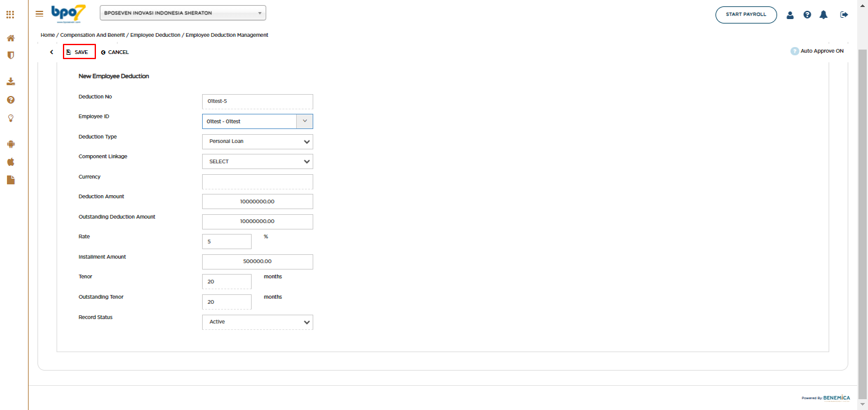Image resolution: width=868 pixels, height=410 pixels.
Task: Click the Outstanding Tenor field
Action: (x=227, y=302)
